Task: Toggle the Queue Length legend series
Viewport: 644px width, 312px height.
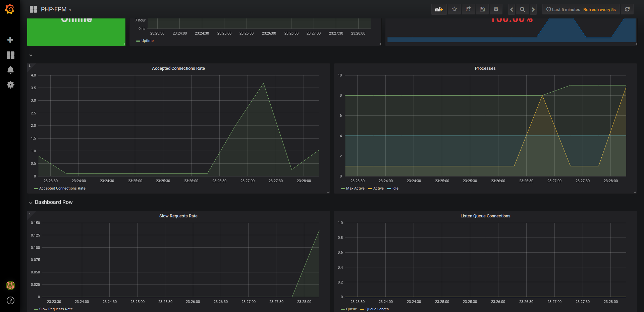Action: tap(377, 309)
